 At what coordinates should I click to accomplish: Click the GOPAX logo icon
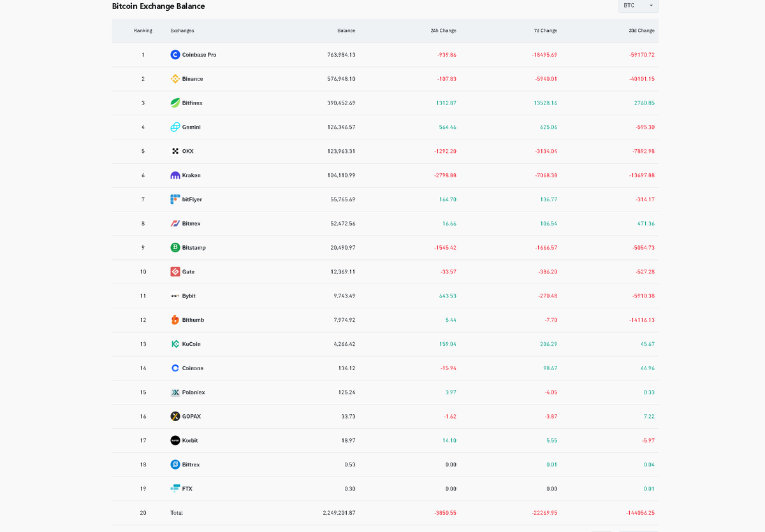pos(175,417)
